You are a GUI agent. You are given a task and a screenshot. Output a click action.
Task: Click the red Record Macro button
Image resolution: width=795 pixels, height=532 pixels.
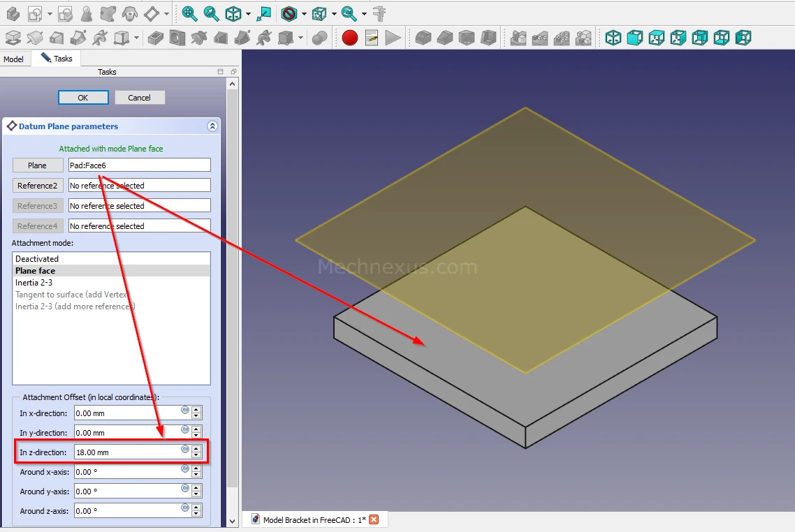pyautogui.click(x=350, y=38)
